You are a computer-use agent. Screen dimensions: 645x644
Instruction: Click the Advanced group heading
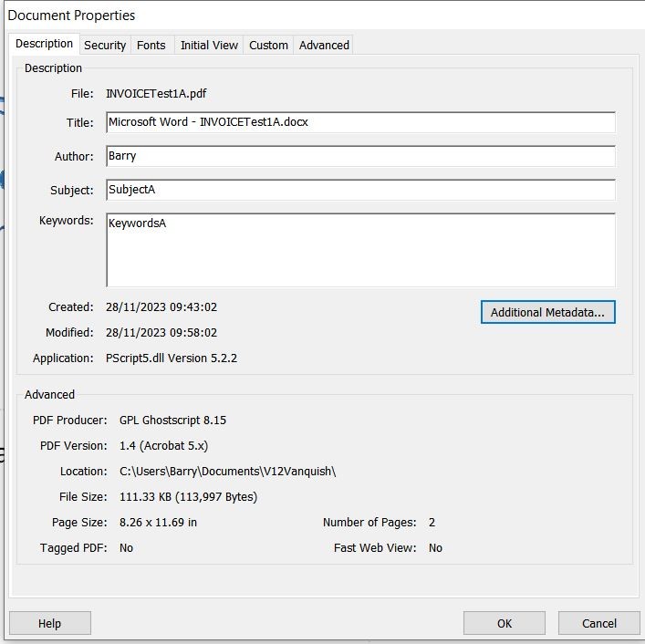[x=49, y=394]
